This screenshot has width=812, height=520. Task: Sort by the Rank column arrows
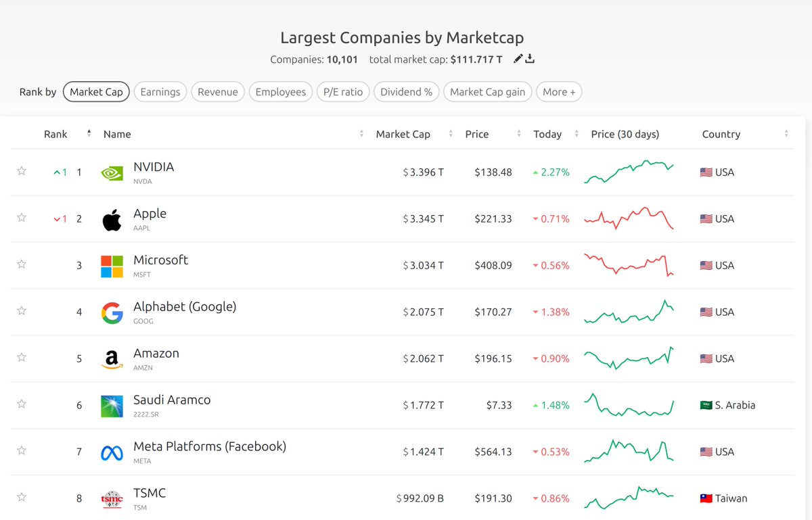(x=89, y=134)
